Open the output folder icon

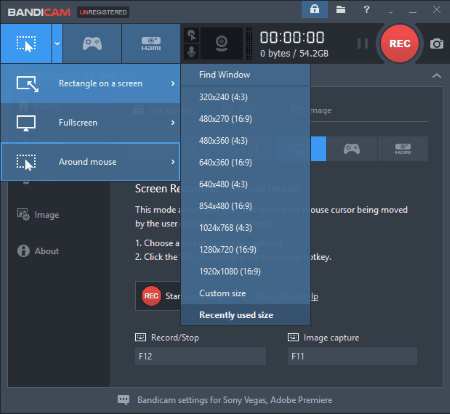[340, 10]
